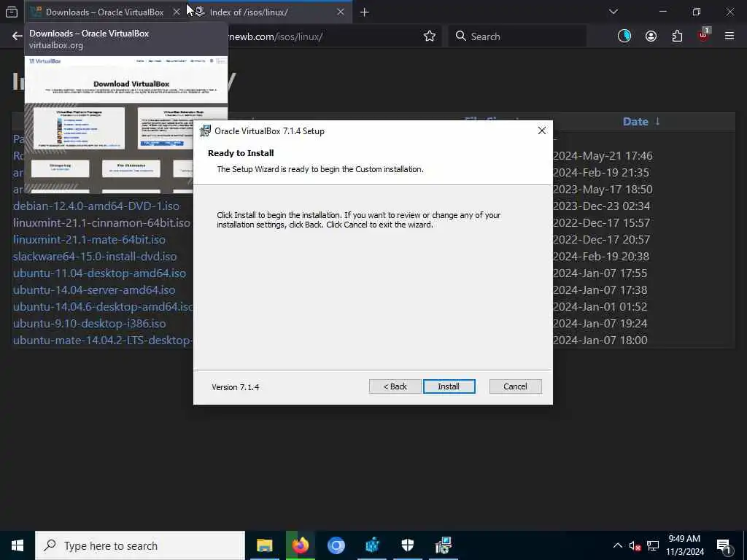Open File Explorer from taskbar
The image size is (747, 560).
click(x=264, y=545)
